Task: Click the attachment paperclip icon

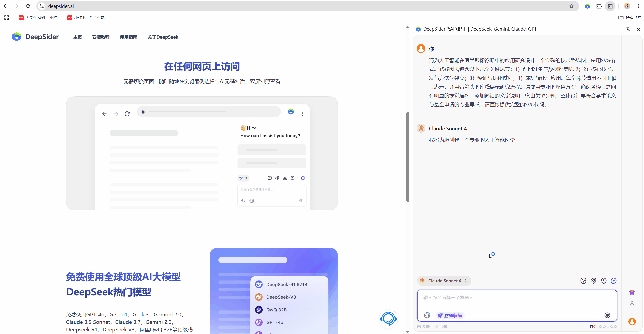Action: (593, 281)
